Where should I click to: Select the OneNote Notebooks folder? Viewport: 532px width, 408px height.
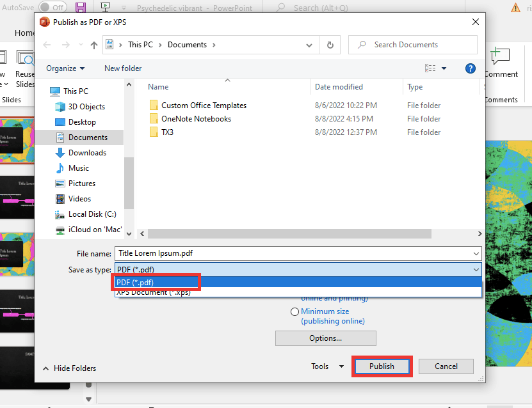click(x=190, y=119)
